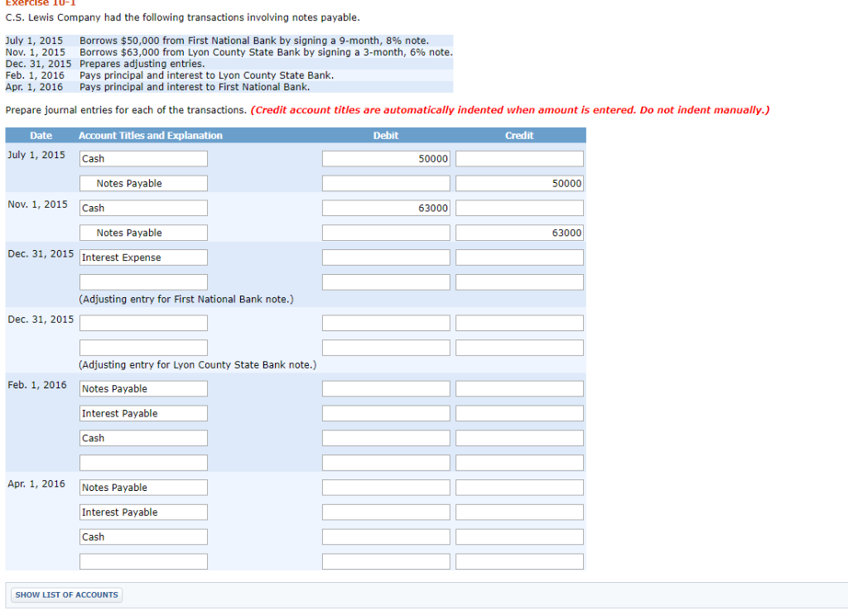
Task: Click the 'Adjusting entry for Lyon County State Bank note' text
Action: coord(197,365)
